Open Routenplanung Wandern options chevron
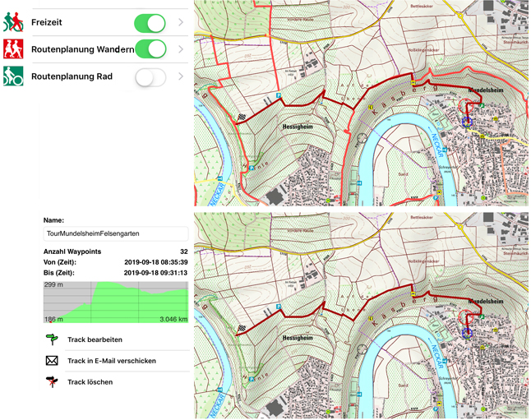This screenshot has height=420, width=531. pos(181,50)
